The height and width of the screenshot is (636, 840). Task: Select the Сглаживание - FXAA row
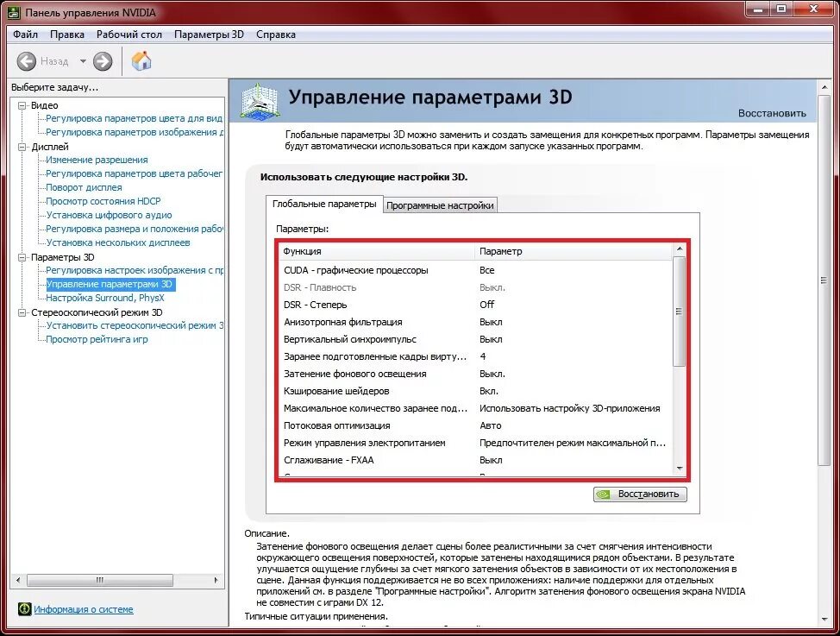(x=475, y=460)
